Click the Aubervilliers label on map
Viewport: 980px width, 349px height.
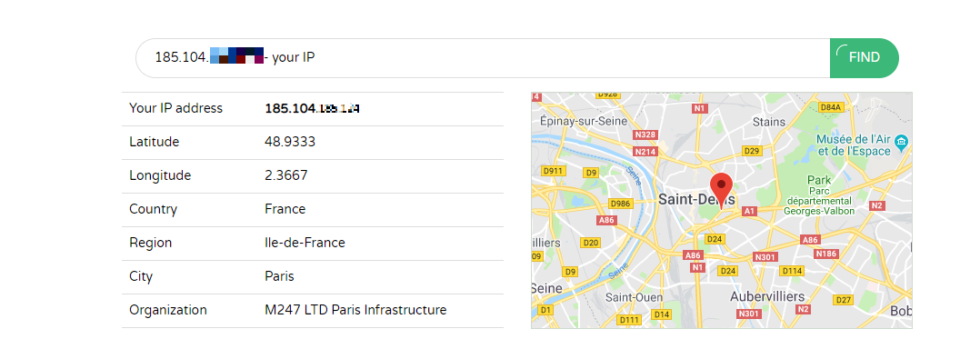coord(767,296)
